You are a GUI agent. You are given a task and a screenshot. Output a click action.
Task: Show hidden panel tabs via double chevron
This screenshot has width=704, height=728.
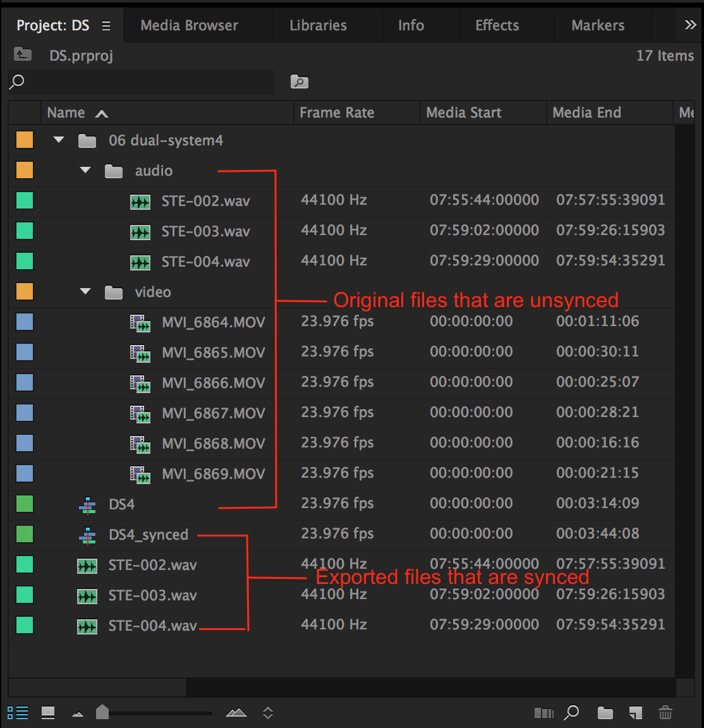point(690,25)
